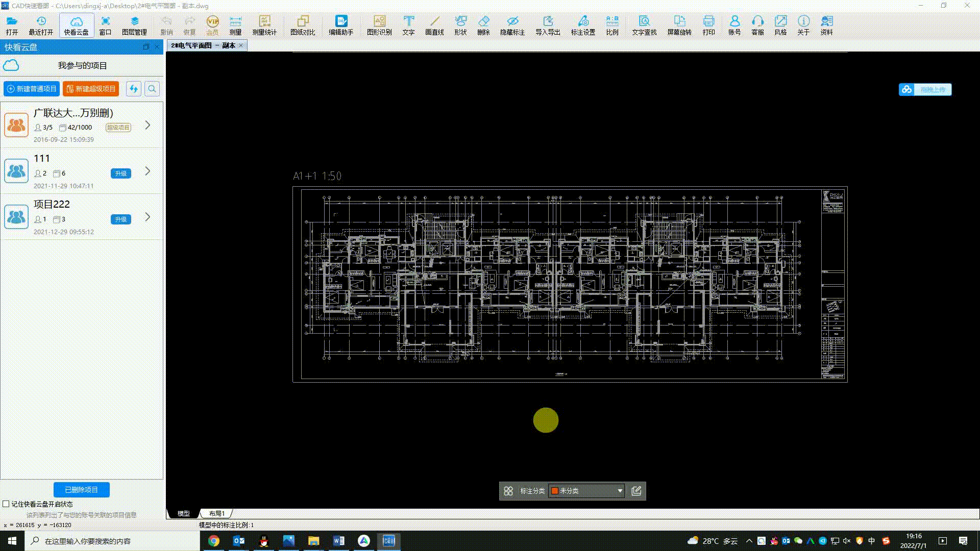Viewport: 980px width, 551px height.
Task: Toggle 隐藏标注 hide annotations
Action: [x=512, y=25]
